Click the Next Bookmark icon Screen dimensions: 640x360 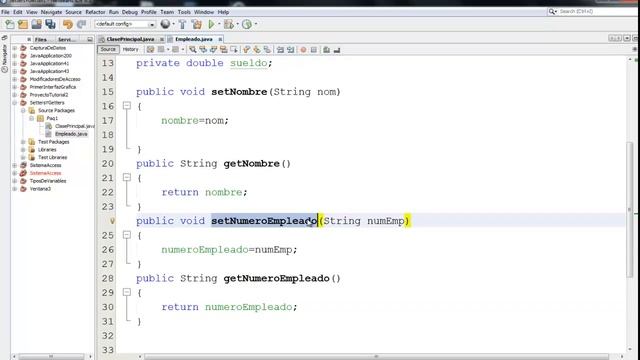coord(257,49)
